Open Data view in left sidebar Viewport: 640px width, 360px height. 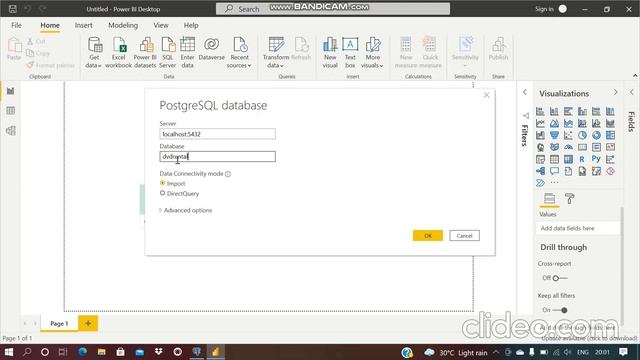pos(11,111)
